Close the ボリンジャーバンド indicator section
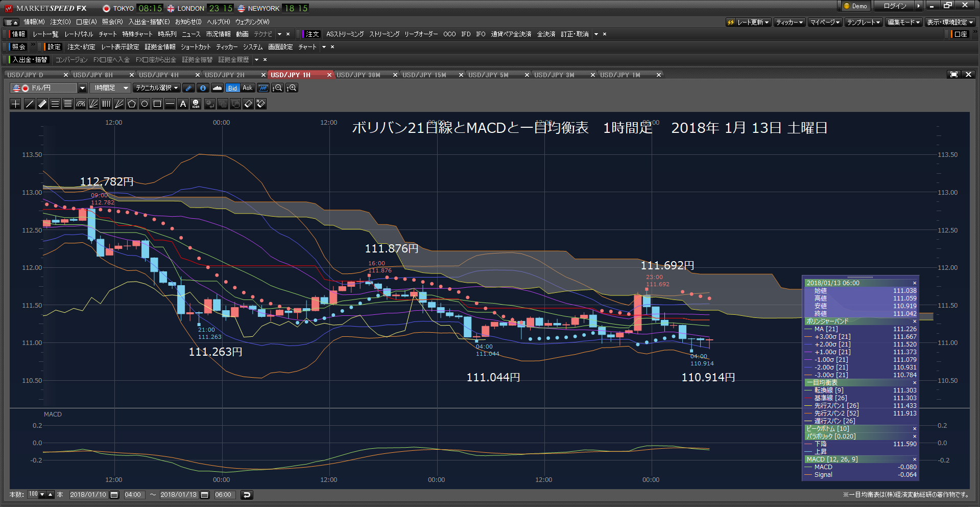Image resolution: width=980 pixels, height=507 pixels. pos(915,321)
